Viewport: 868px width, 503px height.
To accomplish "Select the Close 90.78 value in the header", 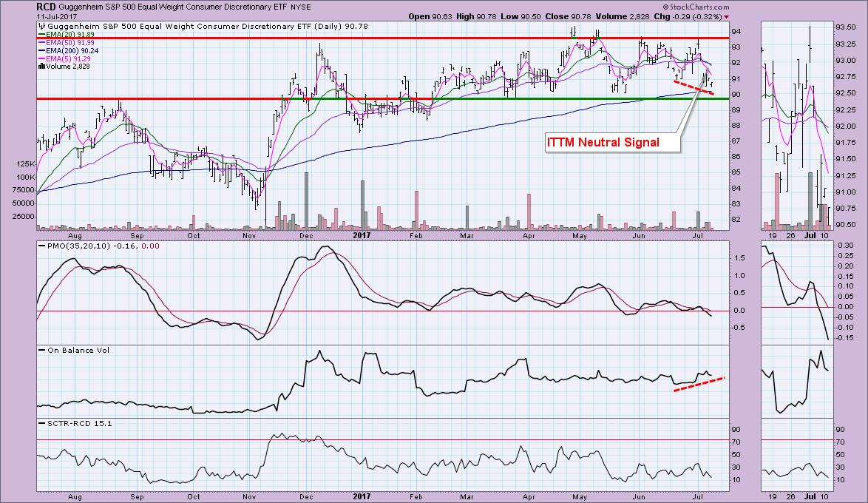I will [568, 16].
